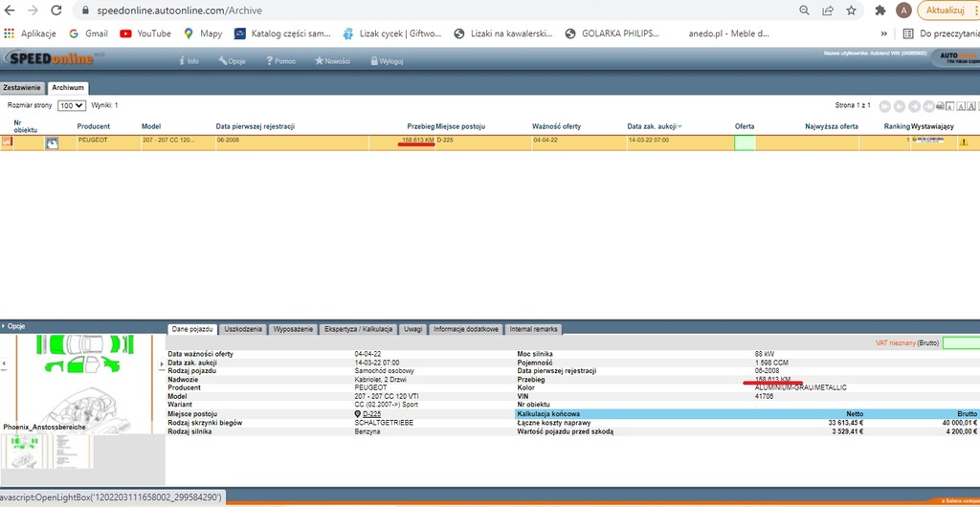Image resolution: width=980 pixels, height=507 pixels.
Task: Open the Uszkodzenia tab
Action: [243, 329]
